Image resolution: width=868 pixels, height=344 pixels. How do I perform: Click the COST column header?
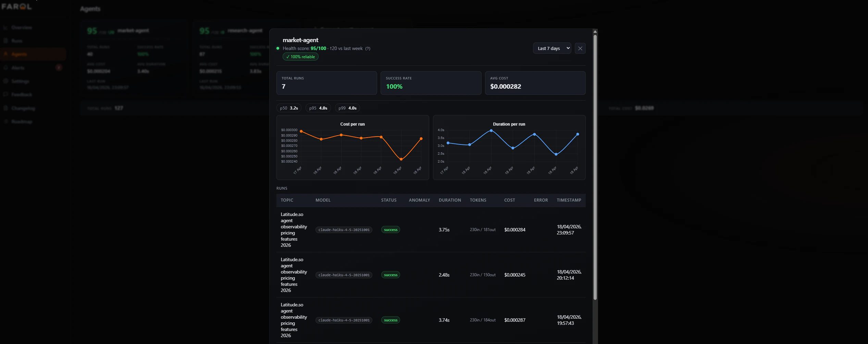pyautogui.click(x=509, y=200)
